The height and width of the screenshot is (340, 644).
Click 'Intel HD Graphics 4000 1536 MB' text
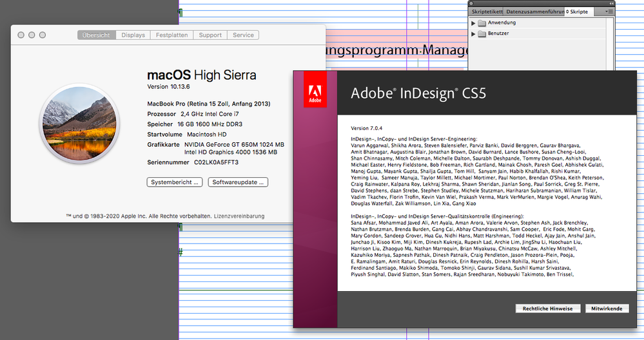click(x=231, y=152)
